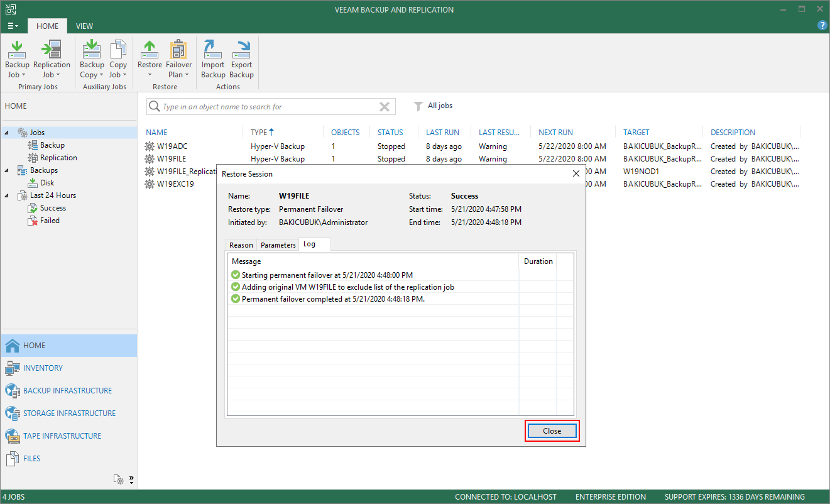
Task: Open the STORAGE INFRASTRUCTURE navigation pane
Action: (68, 414)
